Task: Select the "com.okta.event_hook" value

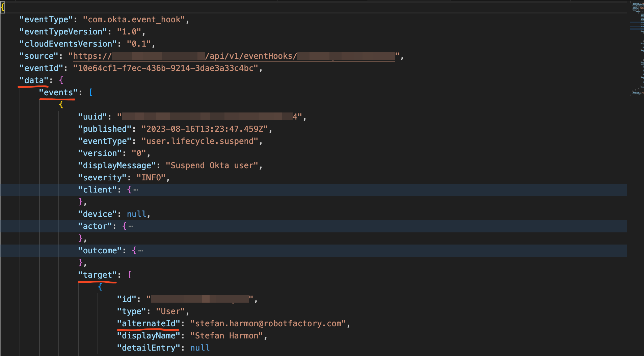Action: 134,20
